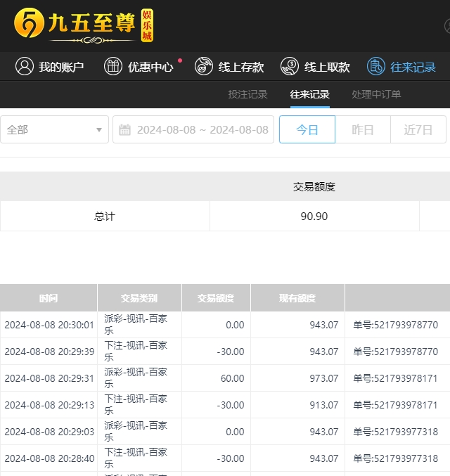This screenshot has width=450, height=476.
Task: Click the 时间 column header
Action: 49,298
